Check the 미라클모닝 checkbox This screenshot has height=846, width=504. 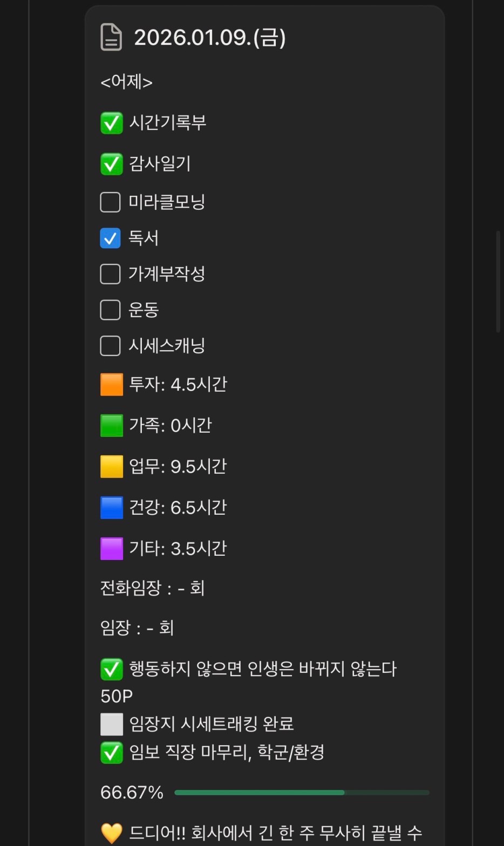tap(110, 202)
